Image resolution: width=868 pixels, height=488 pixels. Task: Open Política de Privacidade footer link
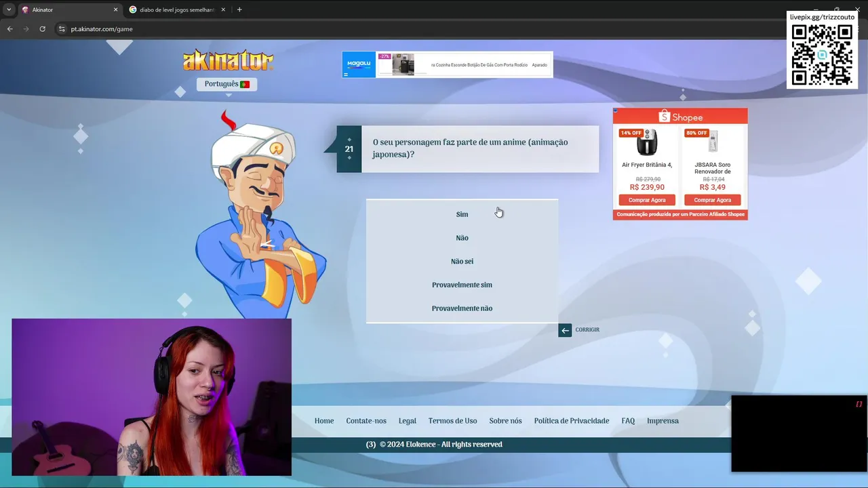point(572,421)
